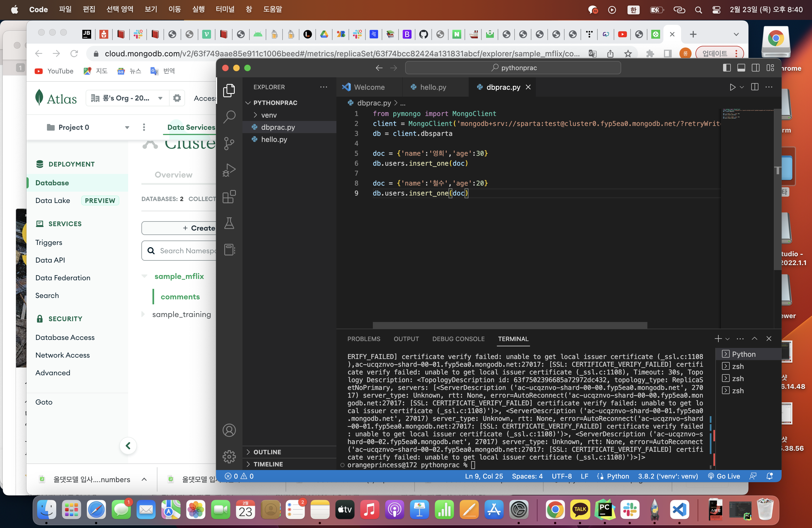Expand the sample_training database

(x=143, y=314)
